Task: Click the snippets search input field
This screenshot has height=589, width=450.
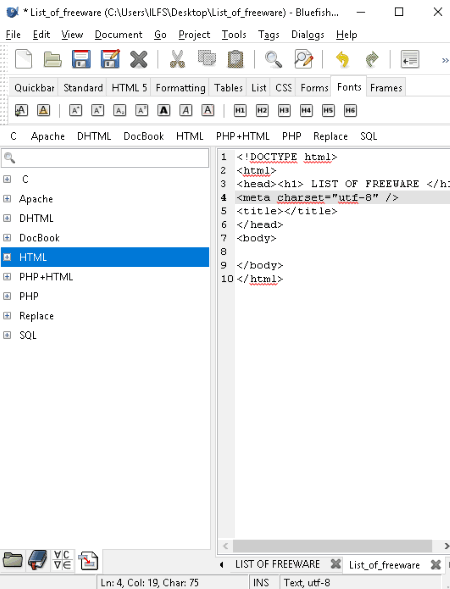Action: click(105, 158)
